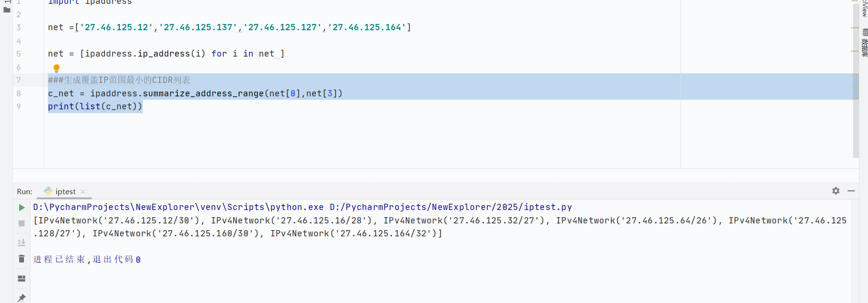
Task: Click the yellow intention light bulb
Action: point(57,68)
